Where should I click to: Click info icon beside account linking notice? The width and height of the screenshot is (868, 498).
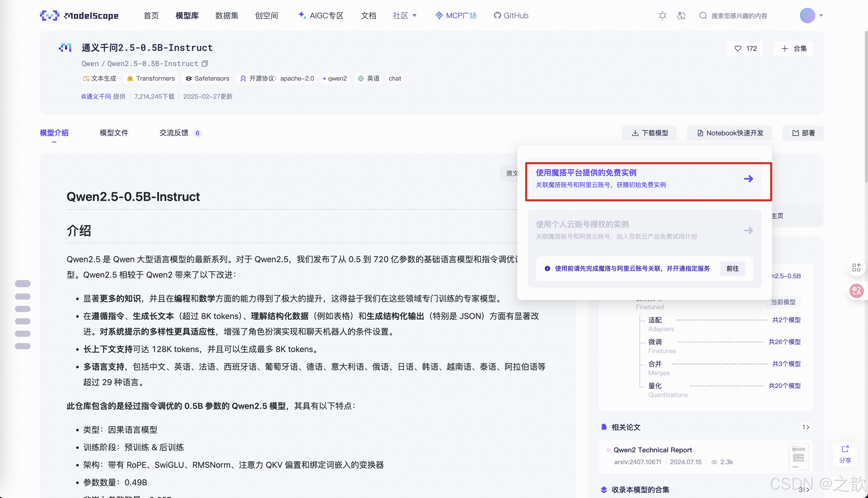pos(547,268)
